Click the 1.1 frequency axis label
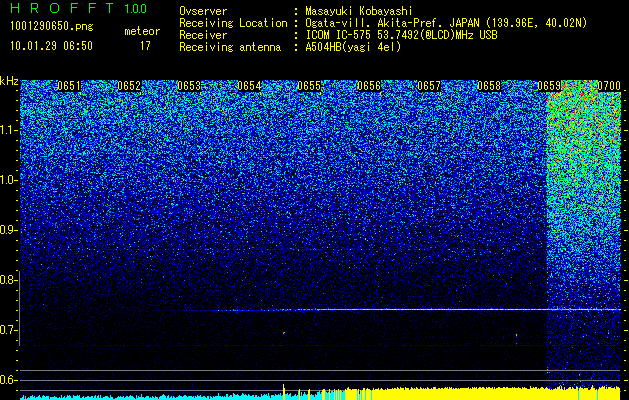The width and height of the screenshot is (629, 400). coord(8,130)
